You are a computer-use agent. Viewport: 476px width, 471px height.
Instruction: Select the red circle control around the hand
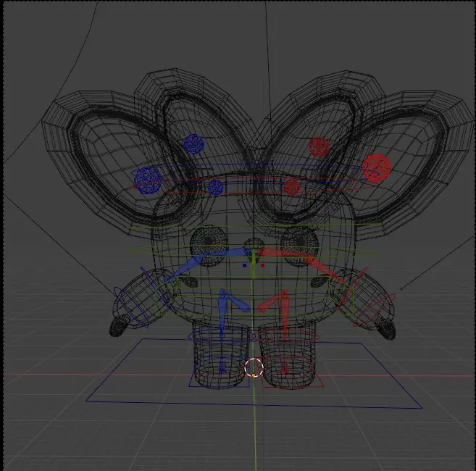(x=374, y=310)
